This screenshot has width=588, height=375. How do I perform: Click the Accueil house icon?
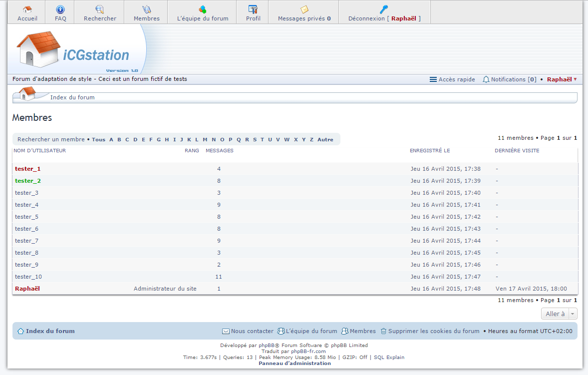(27, 9)
